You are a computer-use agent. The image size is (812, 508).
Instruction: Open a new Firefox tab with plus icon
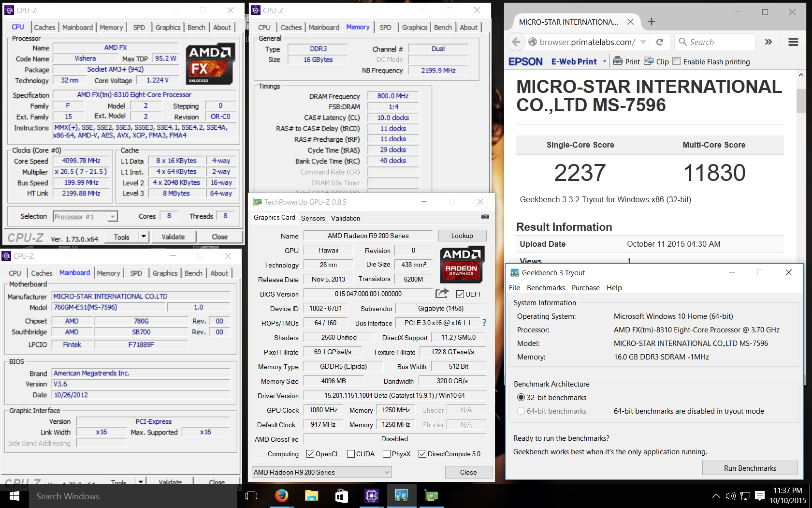[x=652, y=21]
